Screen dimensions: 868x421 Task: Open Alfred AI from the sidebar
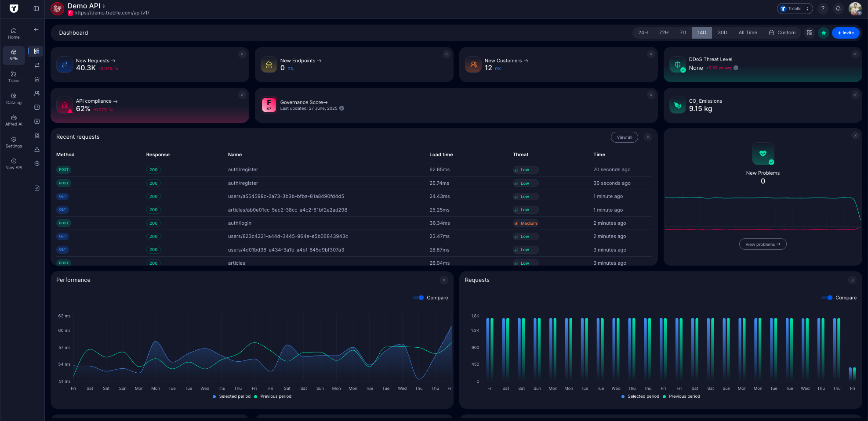(x=14, y=120)
